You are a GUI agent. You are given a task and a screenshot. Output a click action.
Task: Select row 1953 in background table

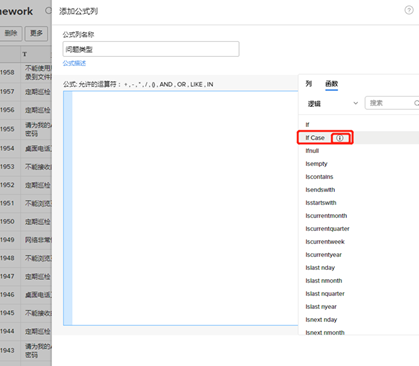click(x=26, y=167)
